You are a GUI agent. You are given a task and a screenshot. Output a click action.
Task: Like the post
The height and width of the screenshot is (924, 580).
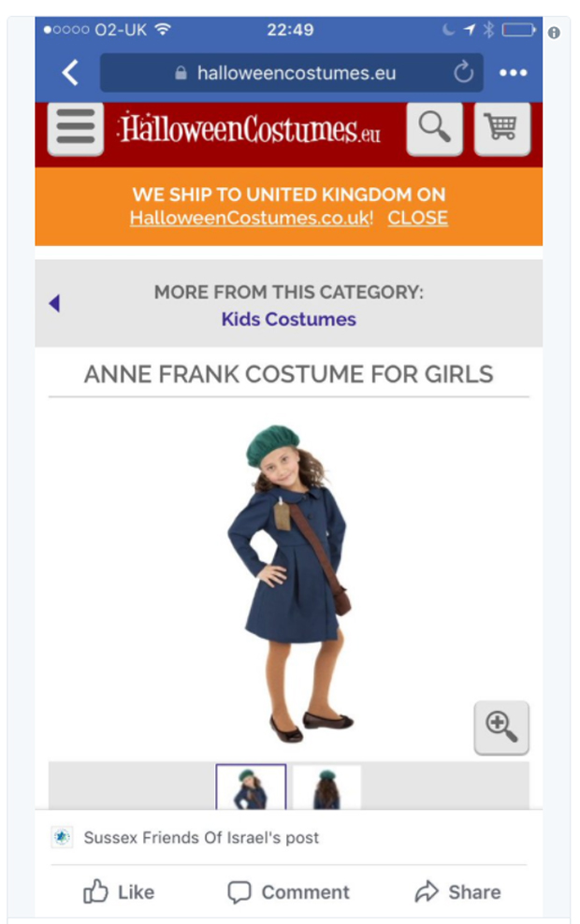pos(119,892)
